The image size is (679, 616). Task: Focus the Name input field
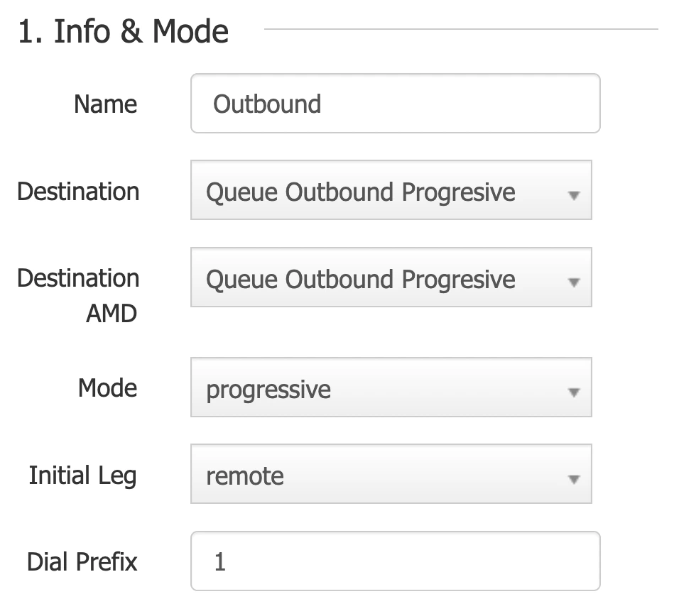click(x=426, y=104)
